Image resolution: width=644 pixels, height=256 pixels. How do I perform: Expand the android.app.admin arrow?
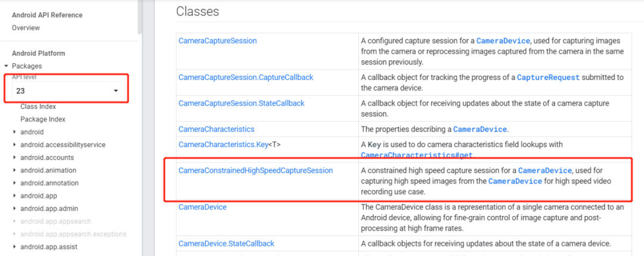pyautogui.click(x=15, y=208)
